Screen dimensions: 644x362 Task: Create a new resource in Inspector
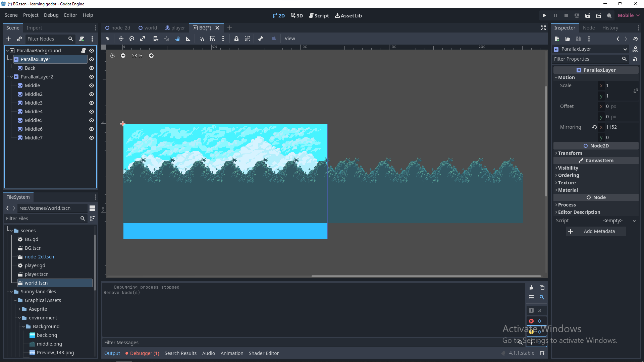pyautogui.click(x=557, y=39)
